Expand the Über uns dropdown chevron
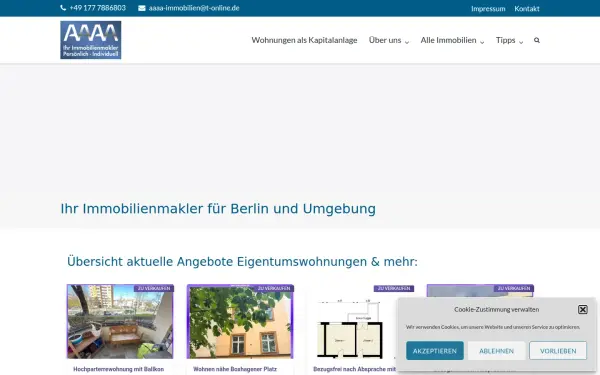This screenshot has width=600, height=375. click(407, 42)
